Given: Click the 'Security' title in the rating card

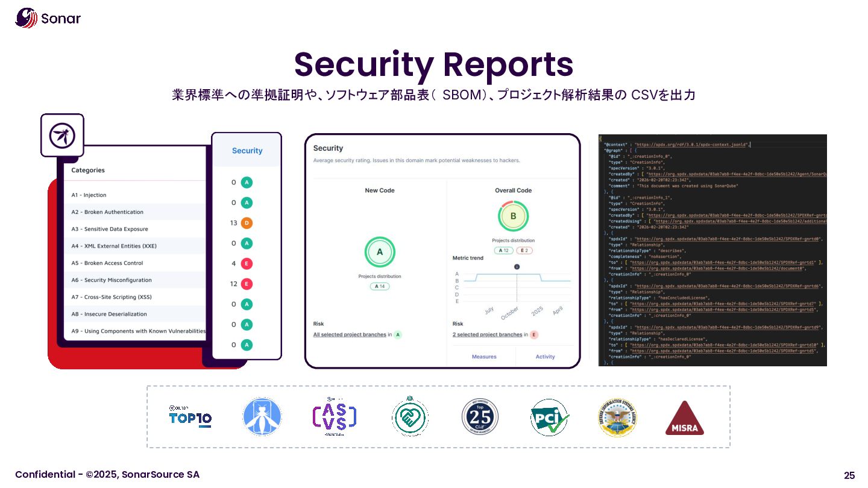Looking at the screenshot, I should pos(328,148).
